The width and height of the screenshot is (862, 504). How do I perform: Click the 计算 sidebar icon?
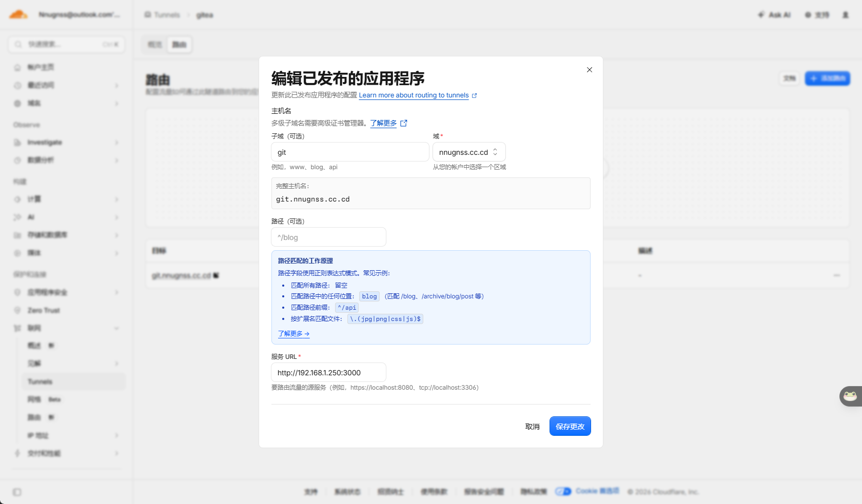[x=17, y=199]
